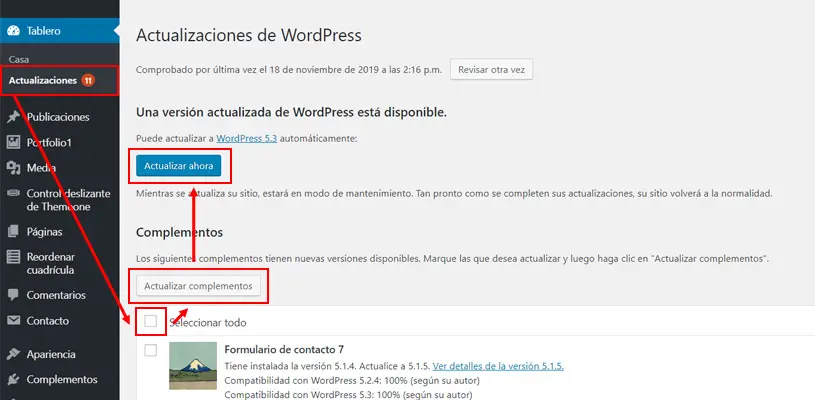This screenshot has width=815, height=400.
Task: Click Compatibilidad con WordPress 5.3 line
Action: tap(348, 394)
